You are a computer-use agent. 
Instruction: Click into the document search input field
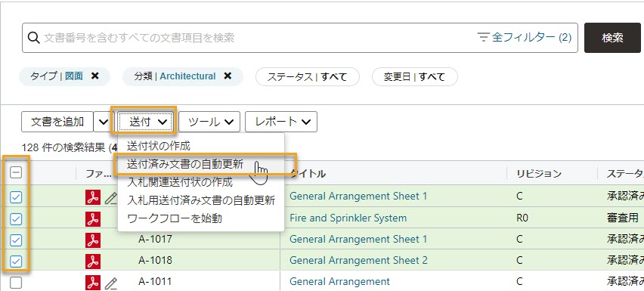(x=259, y=38)
